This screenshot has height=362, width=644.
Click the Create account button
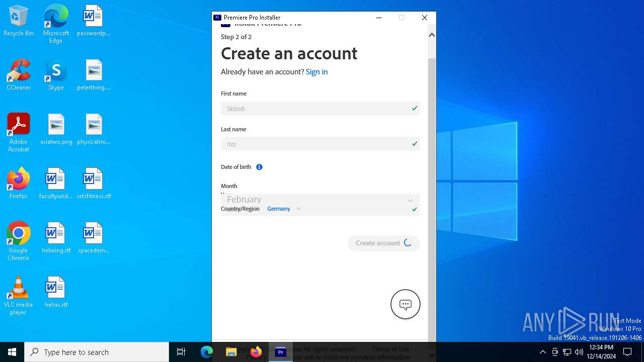[x=383, y=243]
